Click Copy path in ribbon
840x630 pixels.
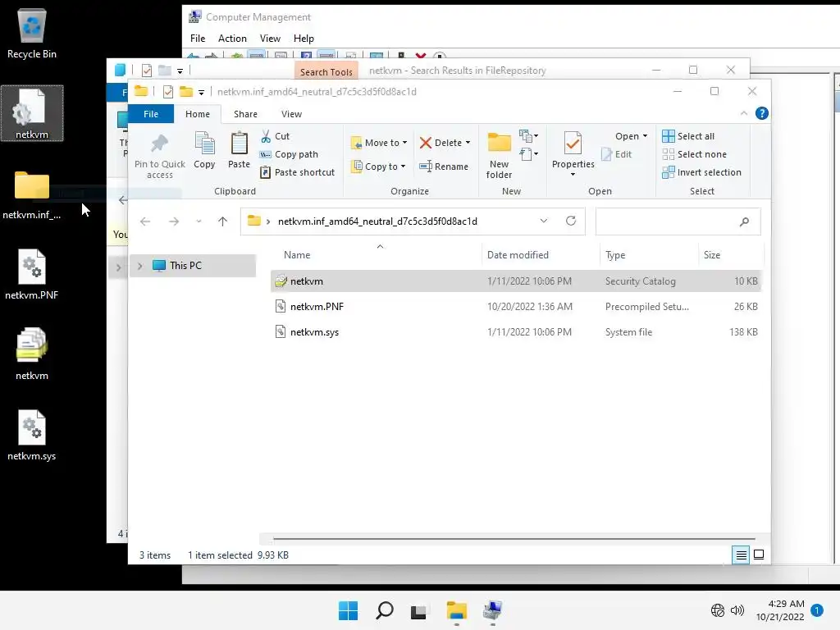point(290,154)
